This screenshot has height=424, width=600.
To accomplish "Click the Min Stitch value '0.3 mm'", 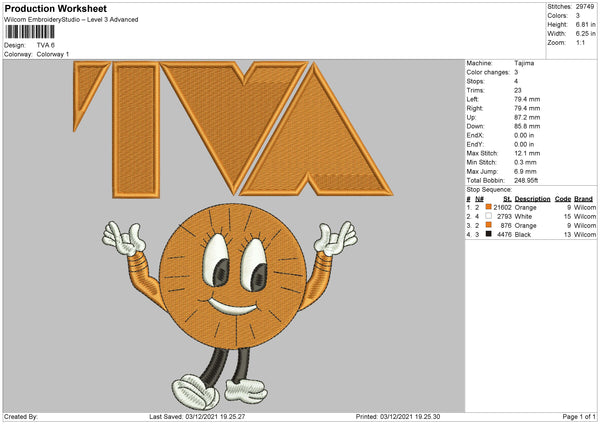I will (525, 162).
